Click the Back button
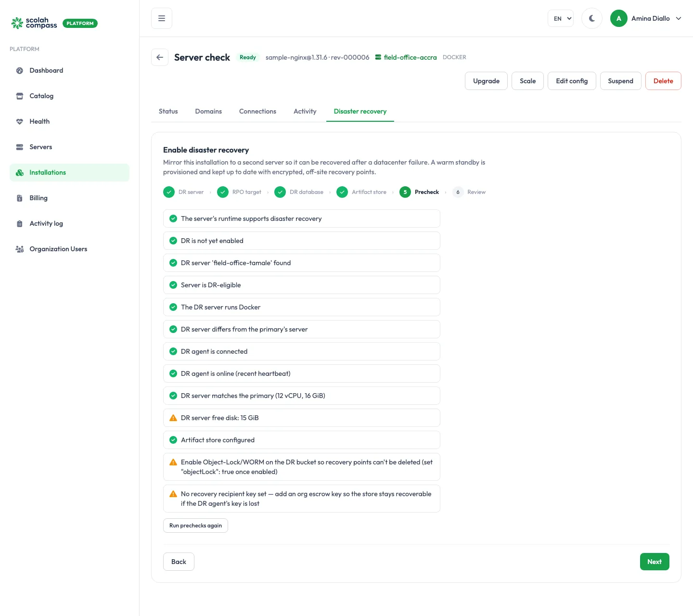This screenshot has width=693, height=616. [x=179, y=562]
